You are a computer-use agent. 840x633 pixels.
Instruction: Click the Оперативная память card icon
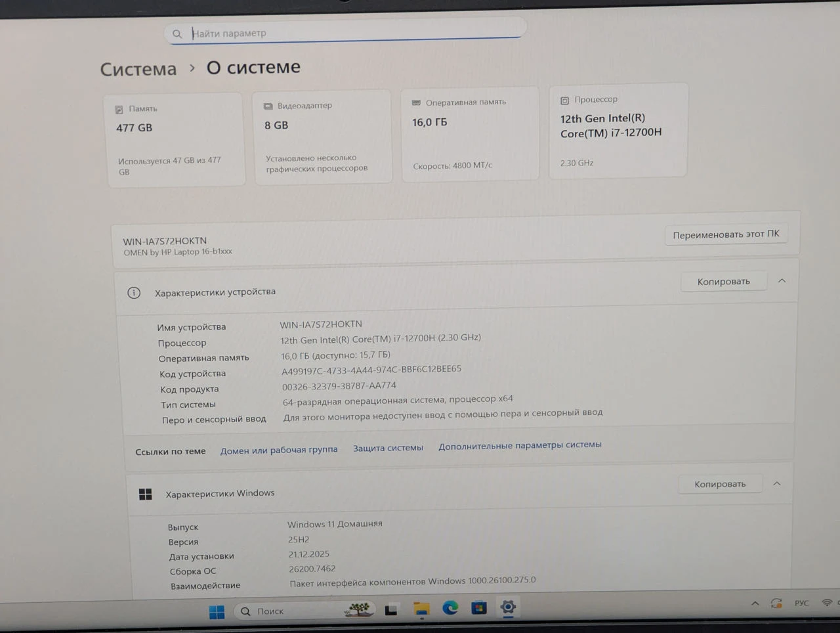(416, 103)
